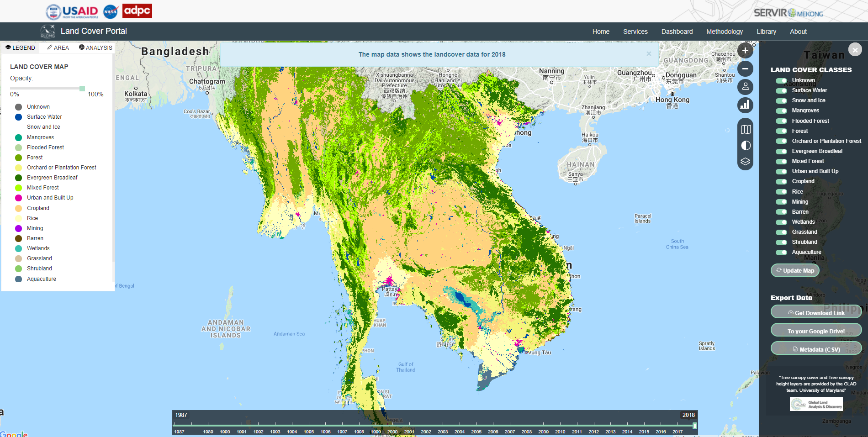
Task: Click the opacity slider handle
Action: (82, 89)
